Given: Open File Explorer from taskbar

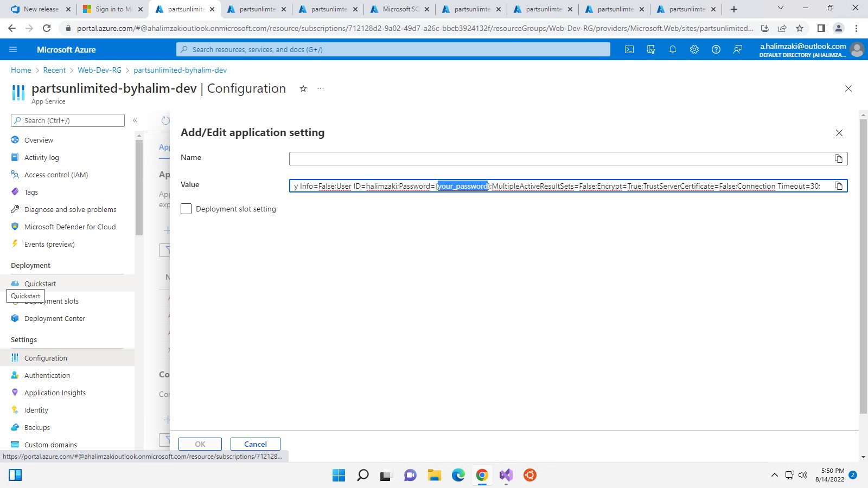Looking at the screenshot, I should click(x=435, y=476).
